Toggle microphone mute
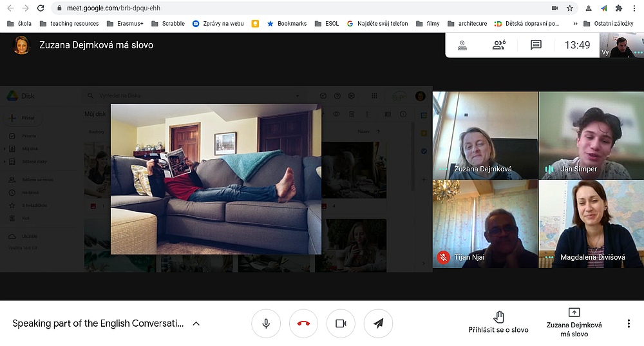The width and height of the screenshot is (644, 346). pos(266,323)
